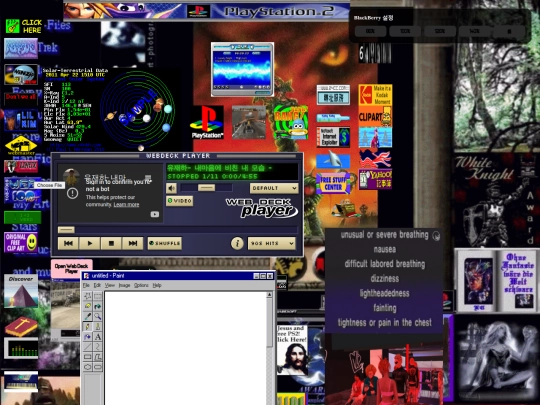540x405 pixels.
Task: Open the Image menu in Paint
Action: click(x=124, y=285)
